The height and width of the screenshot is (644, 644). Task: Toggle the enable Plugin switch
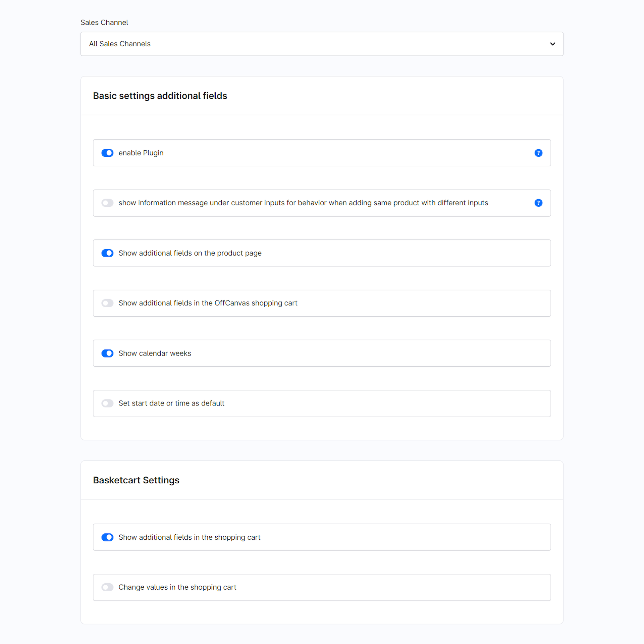coord(107,153)
